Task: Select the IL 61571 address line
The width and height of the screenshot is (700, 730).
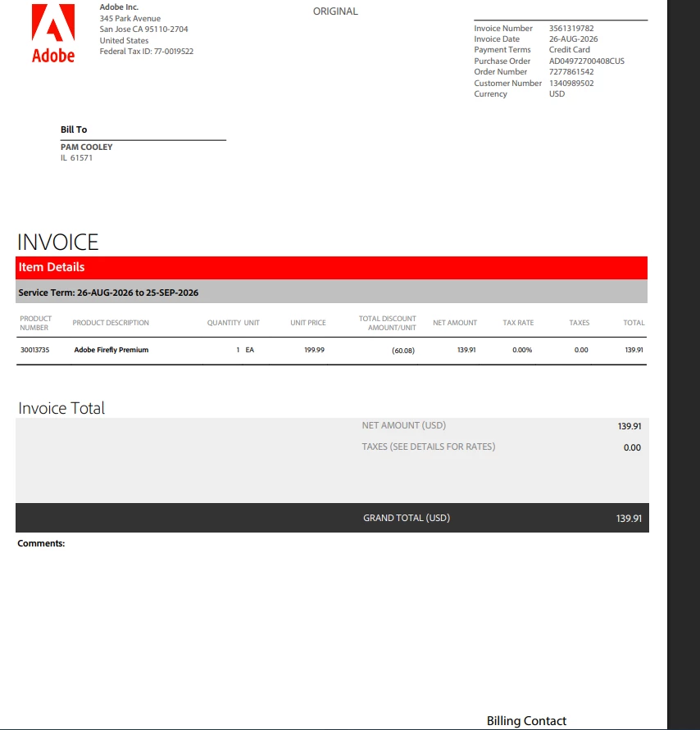Action: pos(76,158)
